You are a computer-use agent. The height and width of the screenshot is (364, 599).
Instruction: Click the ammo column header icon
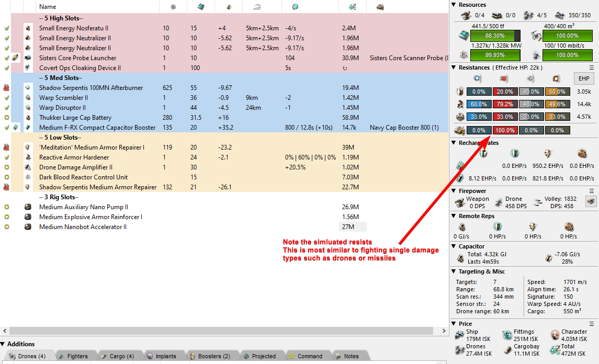[380, 7]
